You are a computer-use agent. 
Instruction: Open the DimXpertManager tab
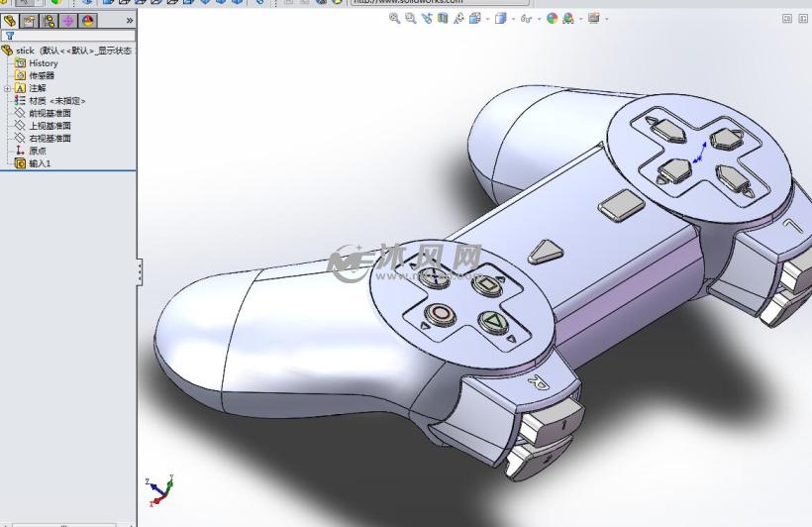68,21
